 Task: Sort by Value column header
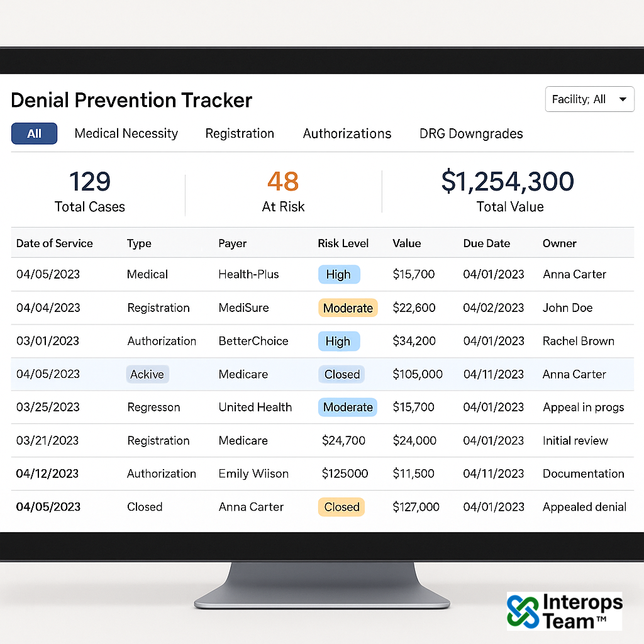pos(407,243)
